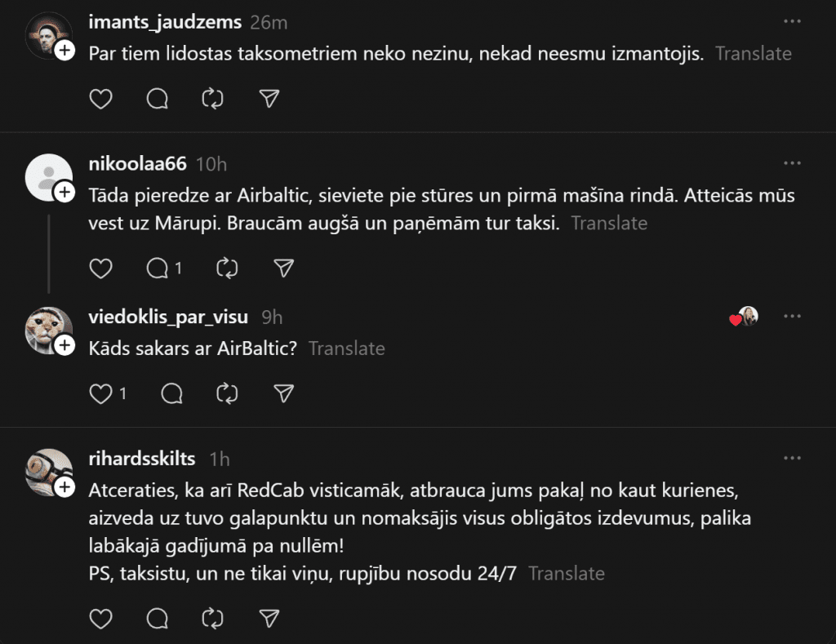Like nikoolaa66's comment about Airbaltic

click(100, 268)
